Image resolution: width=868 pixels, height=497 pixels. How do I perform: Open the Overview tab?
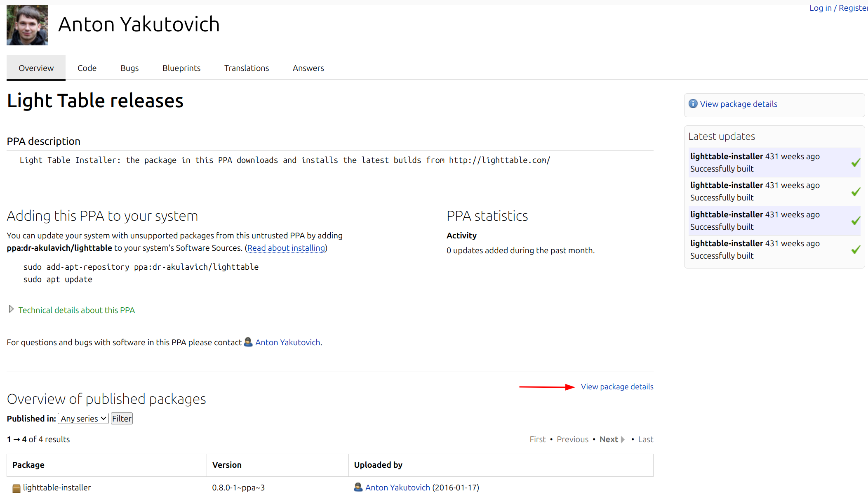36,68
